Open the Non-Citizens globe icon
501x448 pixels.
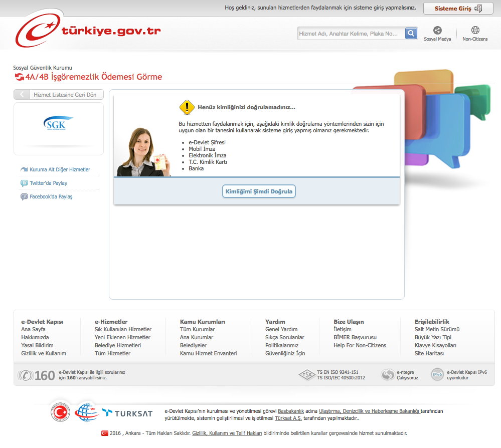click(x=475, y=31)
